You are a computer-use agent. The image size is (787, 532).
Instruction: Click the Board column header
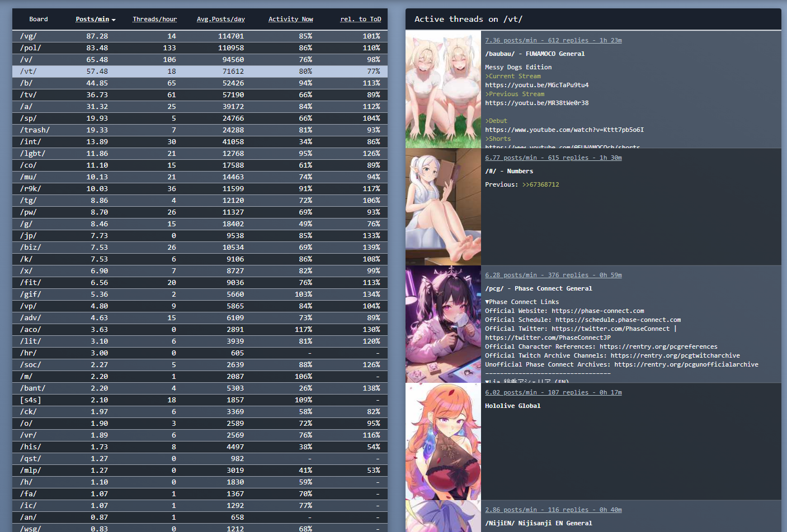coord(39,19)
